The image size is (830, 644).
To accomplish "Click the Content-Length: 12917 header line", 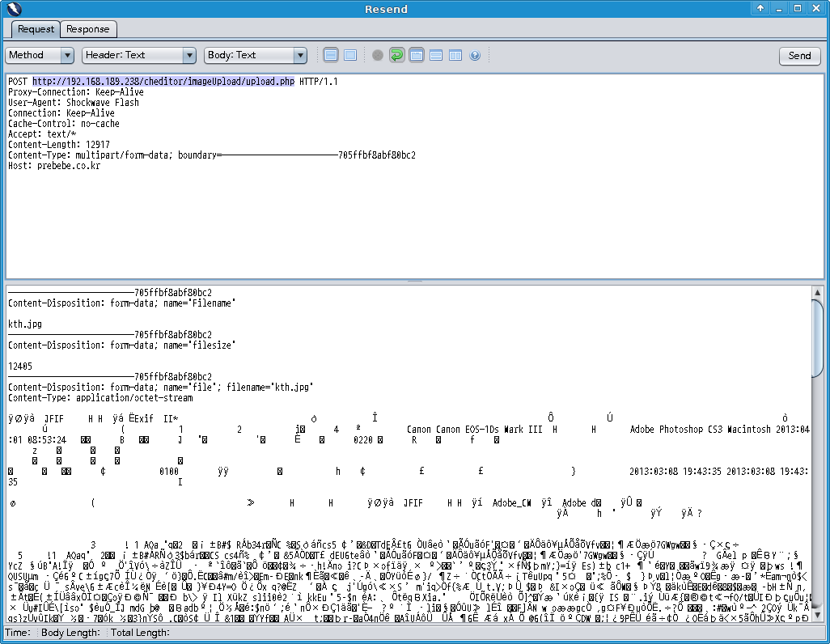I will tap(59, 145).
